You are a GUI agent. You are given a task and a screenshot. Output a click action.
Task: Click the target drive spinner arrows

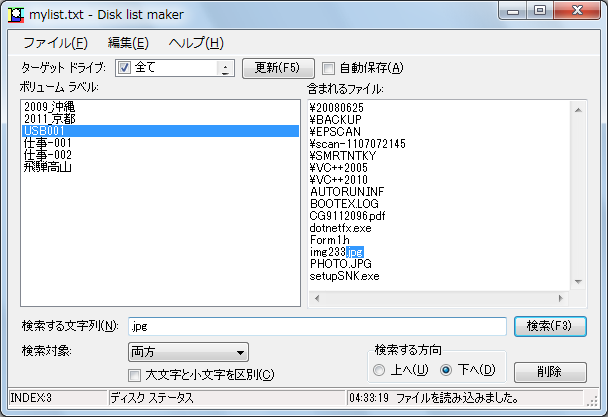pyautogui.click(x=225, y=68)
